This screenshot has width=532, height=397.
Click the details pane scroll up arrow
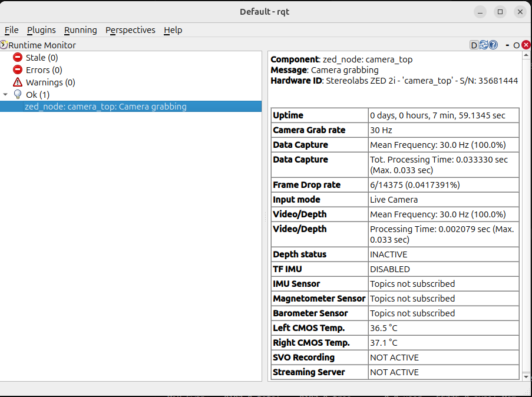pyautogui.click(x=526, y=55)
